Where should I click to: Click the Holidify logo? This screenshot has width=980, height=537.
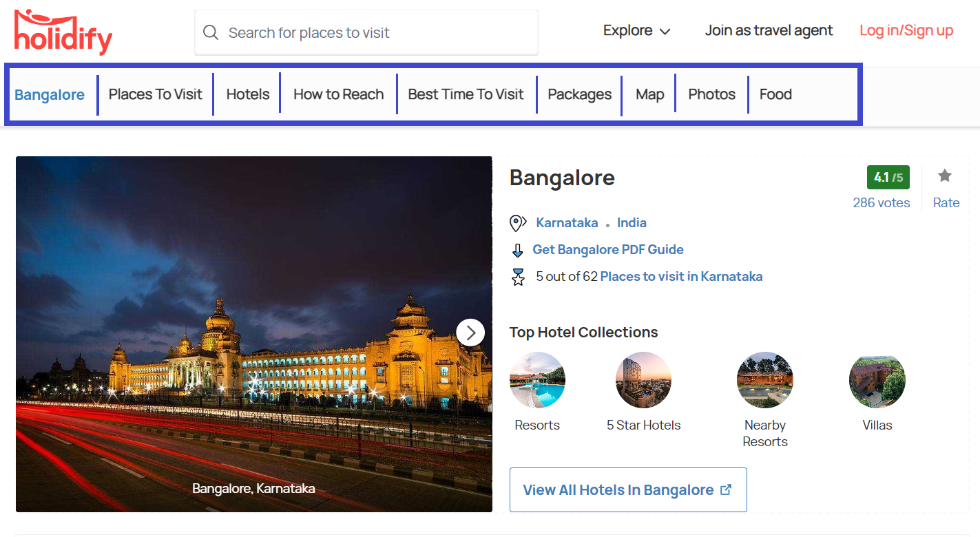63,32
